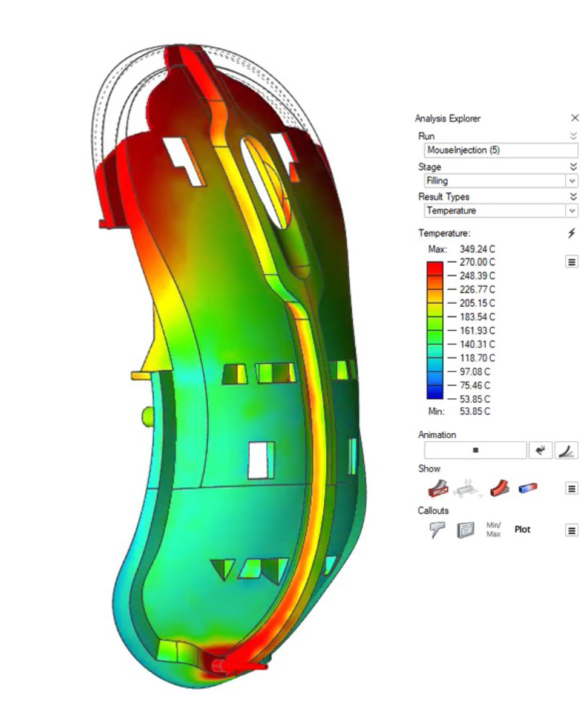Click the blue-red contour display icon
This screenshot has width=581, height=728.
pyautogui.click(x=528, y=488)
